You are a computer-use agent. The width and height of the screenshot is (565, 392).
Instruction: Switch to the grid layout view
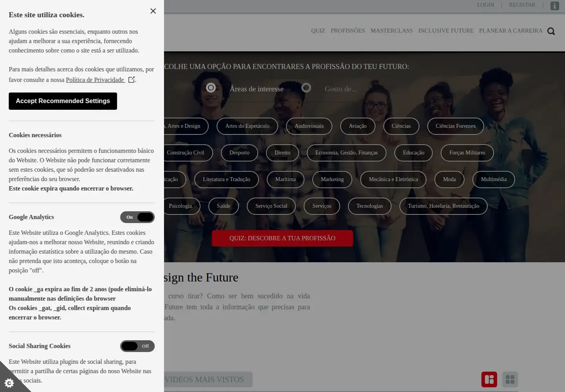click(x=510, y=379)
